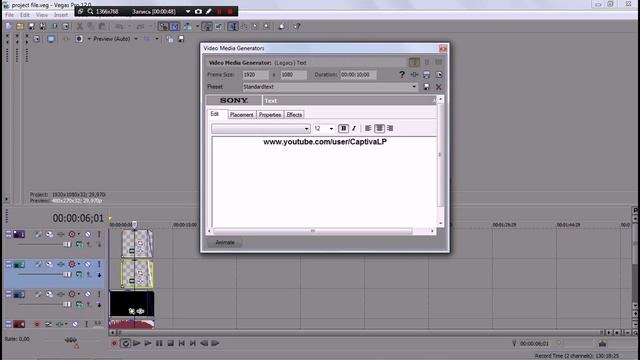Screen dimensions: 640x360
Task: Open the View menu
Action: 42,15
